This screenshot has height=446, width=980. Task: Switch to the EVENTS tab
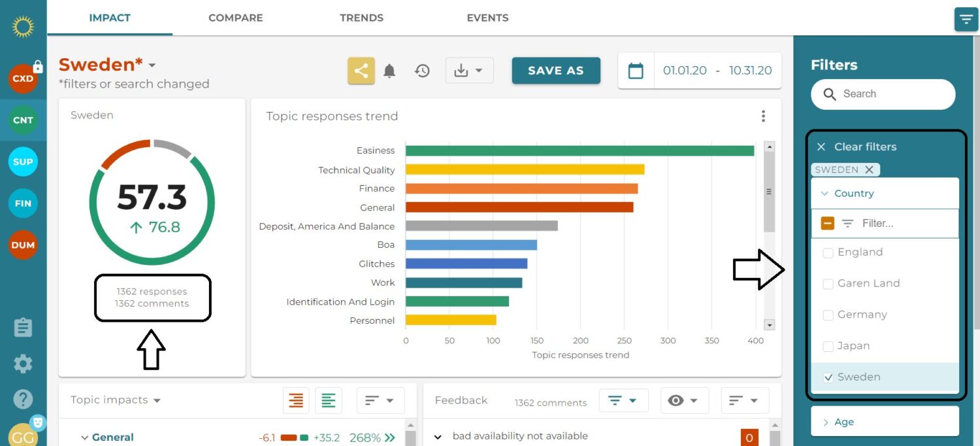pyautogui.click(x=487, y=18)
